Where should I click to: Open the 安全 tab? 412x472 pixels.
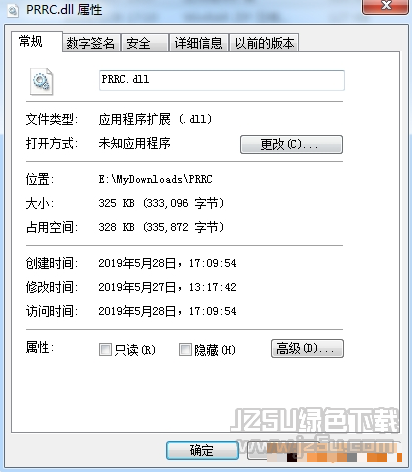pos(145,43)
